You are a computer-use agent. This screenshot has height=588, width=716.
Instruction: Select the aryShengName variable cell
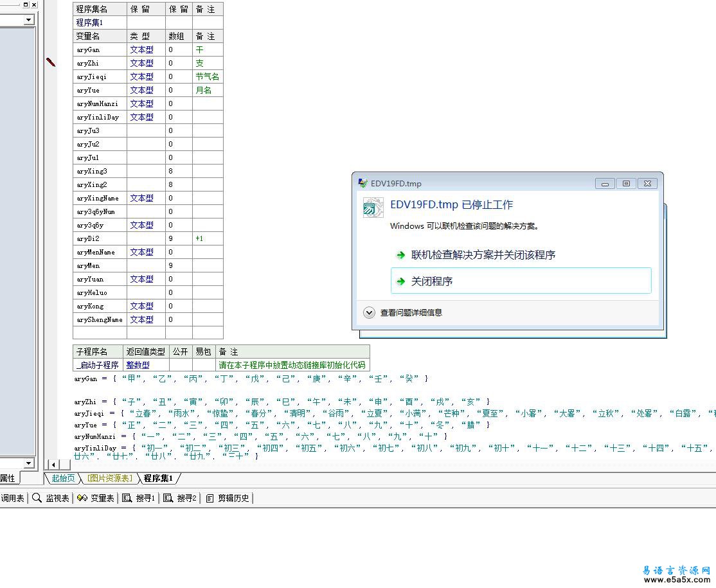tap(100, 319)
